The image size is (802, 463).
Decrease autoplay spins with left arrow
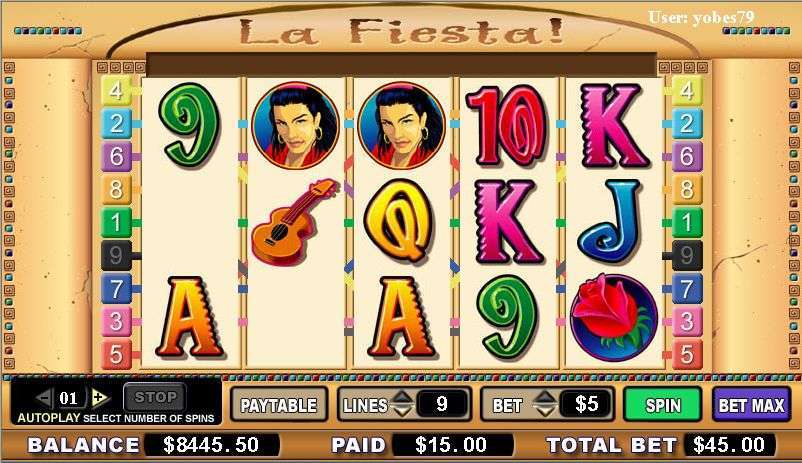(x=44, y=397)
